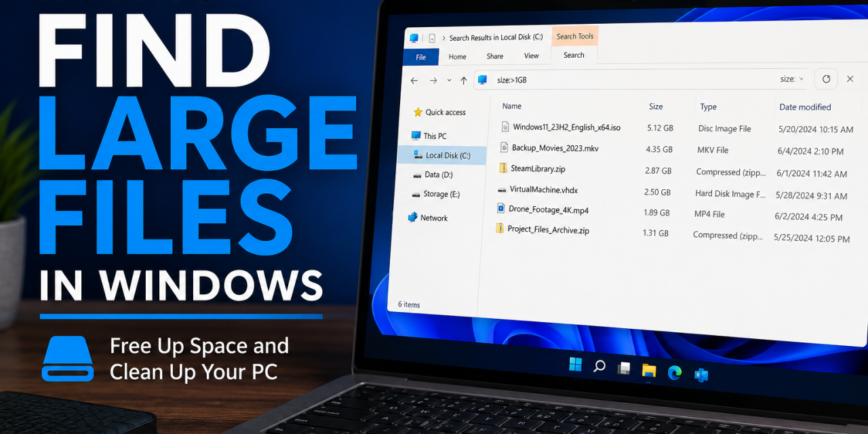Open the recent locations dropdown chevron
This screenshot has width=868, height=434.
coord(449,80)
